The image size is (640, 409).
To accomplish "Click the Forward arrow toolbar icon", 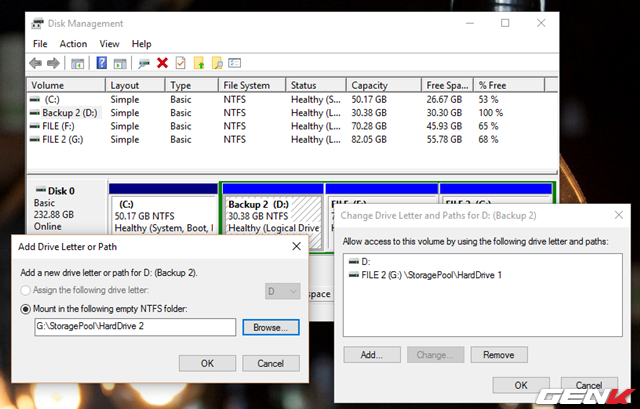I will [x=54, y=63].
